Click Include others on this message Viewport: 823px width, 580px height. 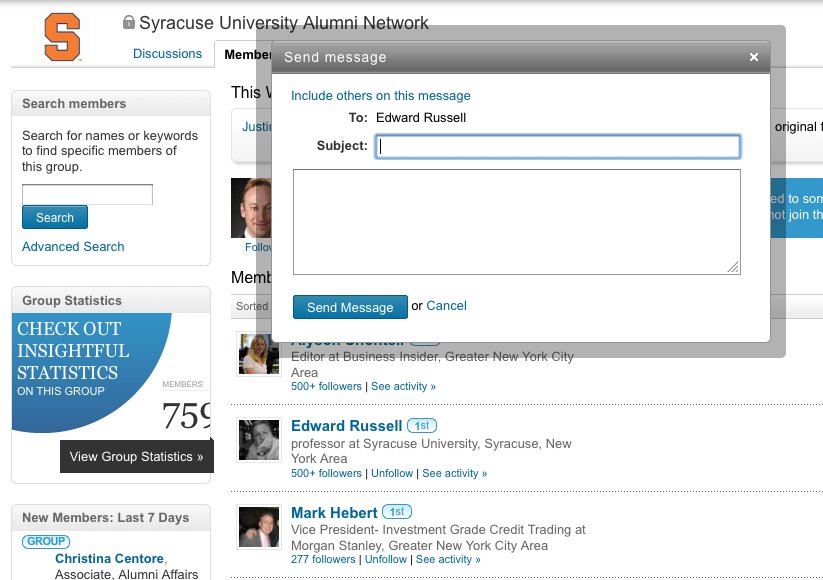[380, 96]
